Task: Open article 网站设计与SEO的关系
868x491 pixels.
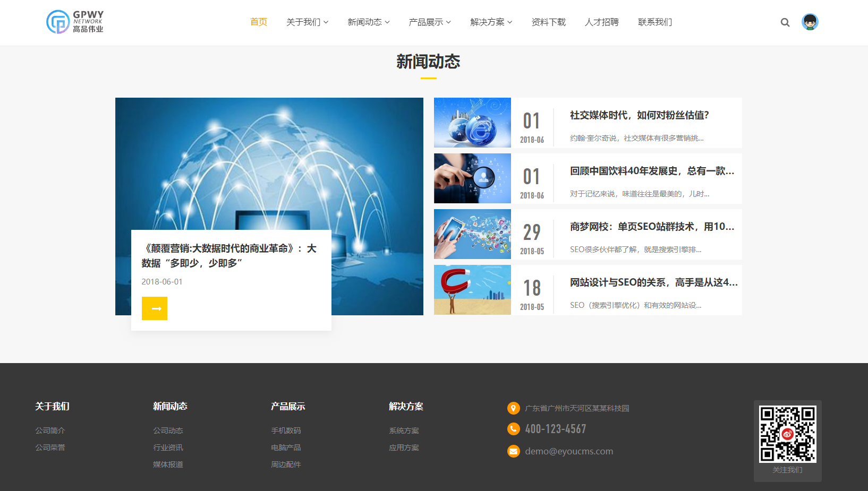Action: [x=653, y=282]
